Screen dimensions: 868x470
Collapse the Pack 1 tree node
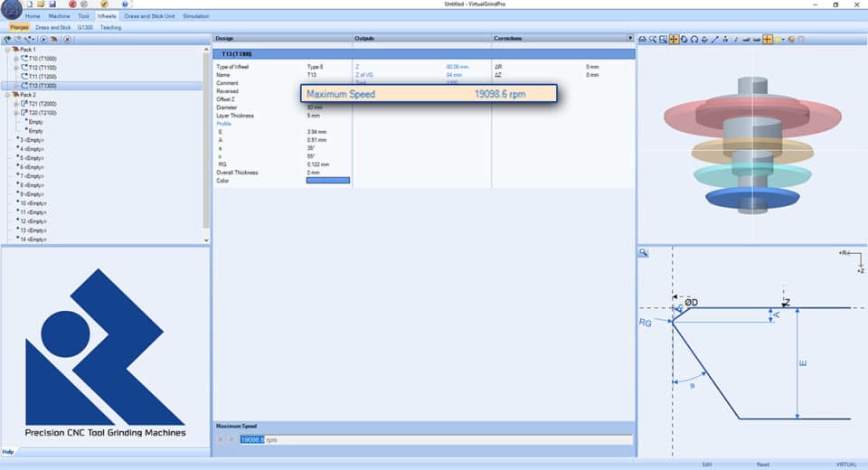[x=8, y=50]
